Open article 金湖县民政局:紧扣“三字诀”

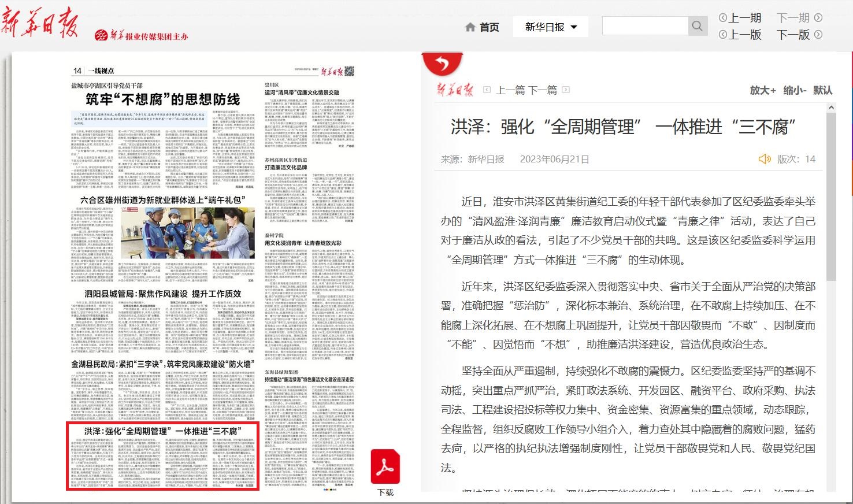(162, 364)
